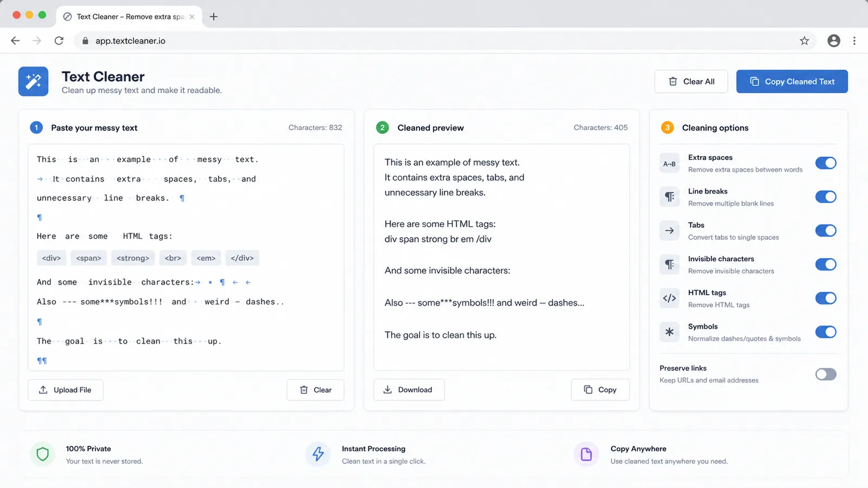Click preview line 'div span strong br em /div'
The image size is (868, 488).
[438, 239]
